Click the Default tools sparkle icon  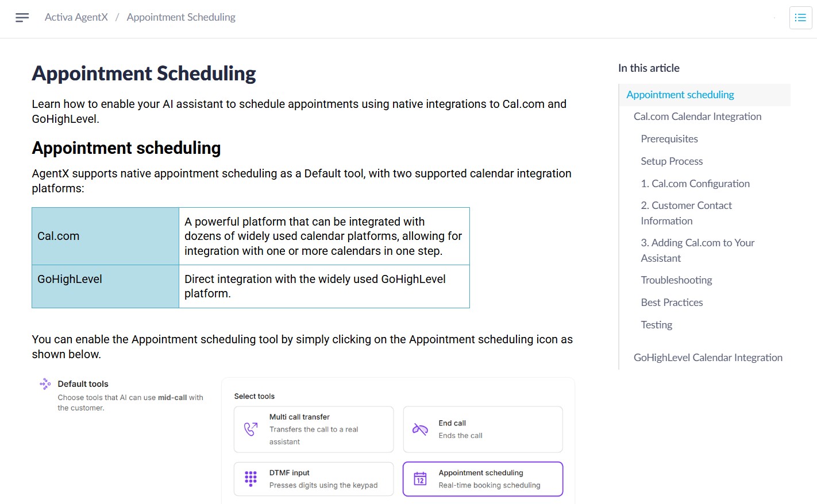click(45, 384)
